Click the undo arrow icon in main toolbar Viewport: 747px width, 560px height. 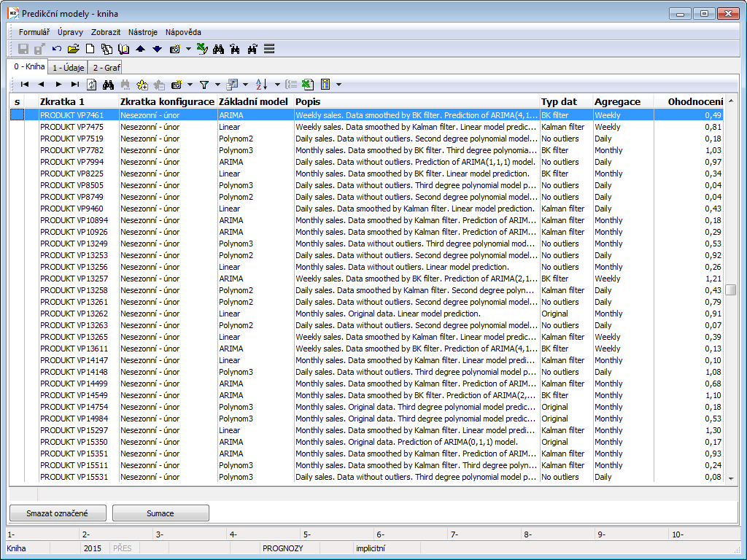tap(57, 49)
